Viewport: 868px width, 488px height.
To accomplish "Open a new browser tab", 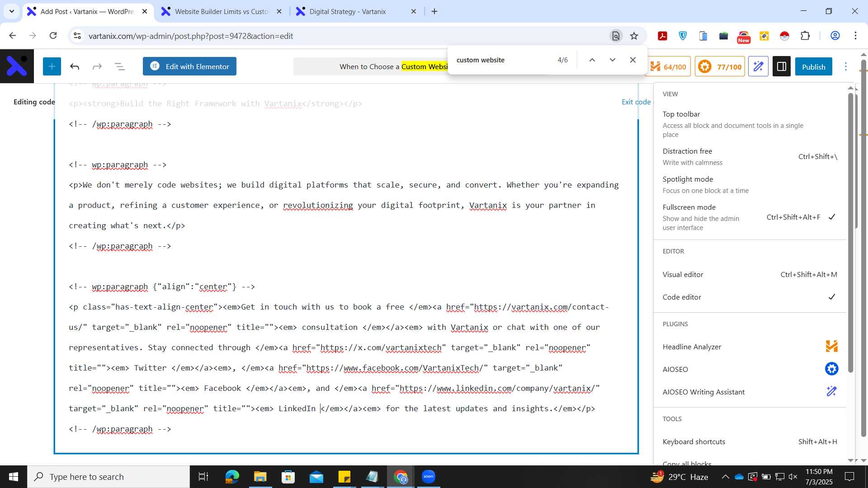I will [434, 11].
